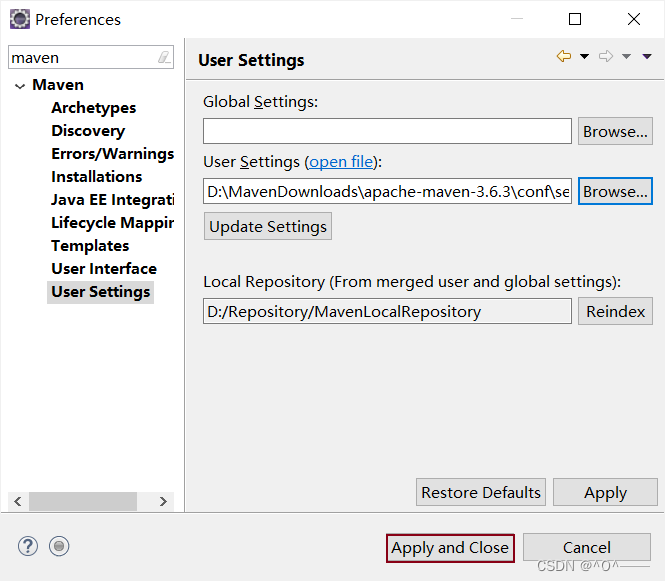Click the Preferences window gear icon

pyautogui.click(x=20, y=19)
